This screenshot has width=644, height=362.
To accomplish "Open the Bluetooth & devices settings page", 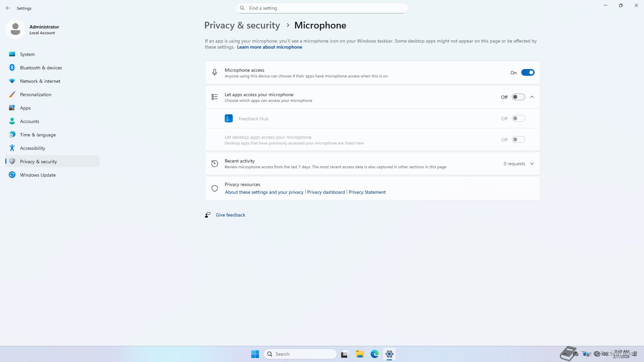I will pos(41,68).
